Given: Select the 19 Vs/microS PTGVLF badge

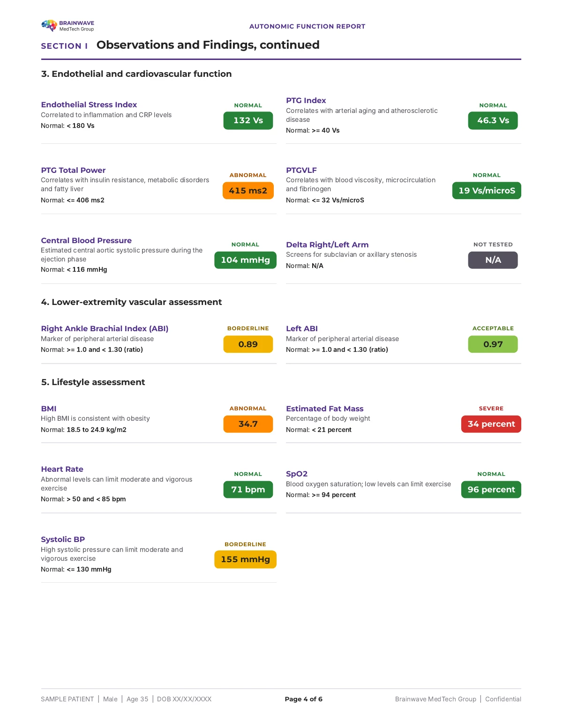Looking at the screenshot, I should click(487, 191).
